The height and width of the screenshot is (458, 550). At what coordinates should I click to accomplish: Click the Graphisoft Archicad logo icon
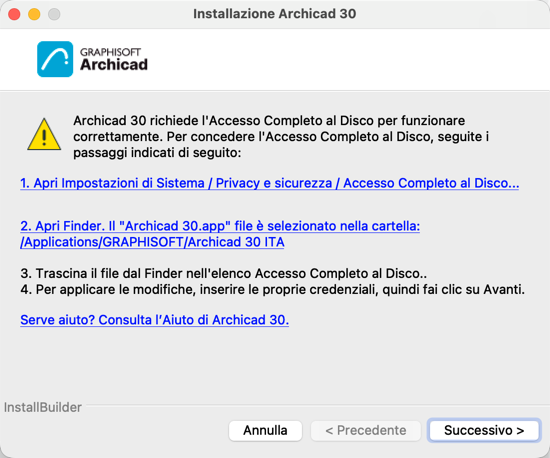click(x=55, y=59)
